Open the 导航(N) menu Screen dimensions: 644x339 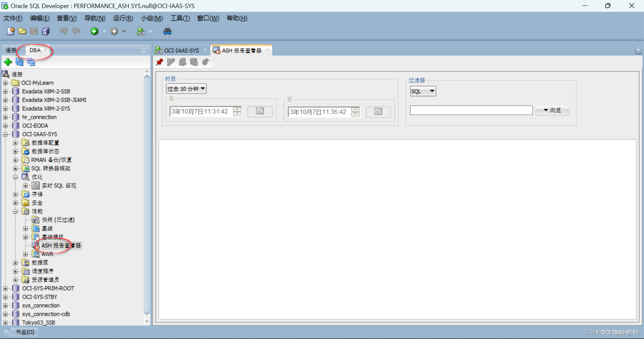[x=95, y=18]
